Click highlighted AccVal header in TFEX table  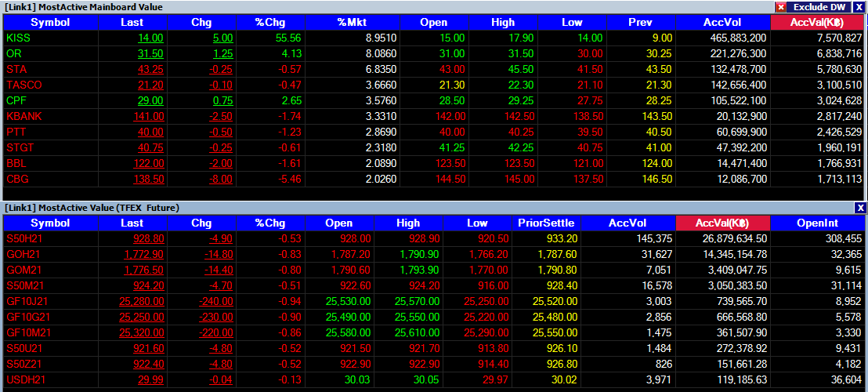[x=723, y=223]
